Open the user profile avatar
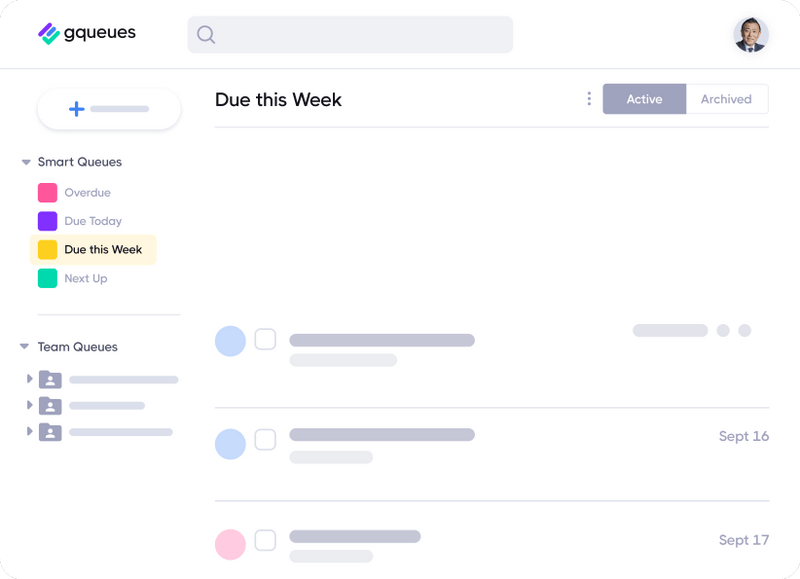800x579 pixels. pos(751,34)
